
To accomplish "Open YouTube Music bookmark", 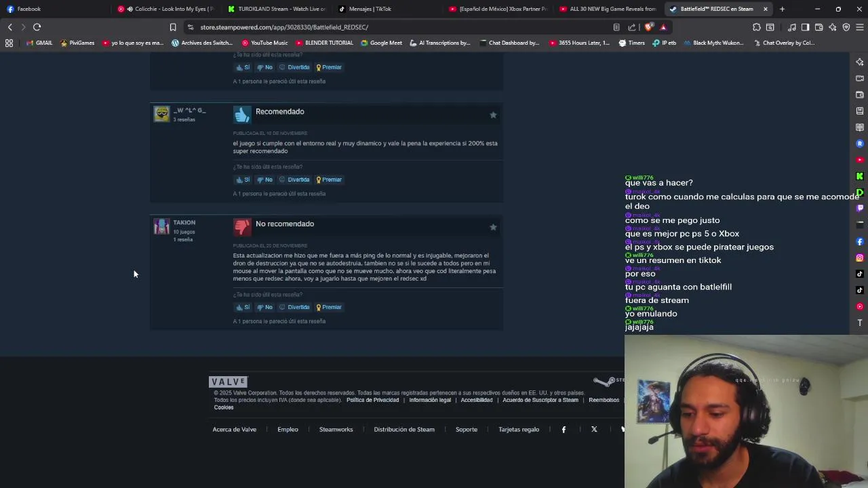I will tap(264, 43).
